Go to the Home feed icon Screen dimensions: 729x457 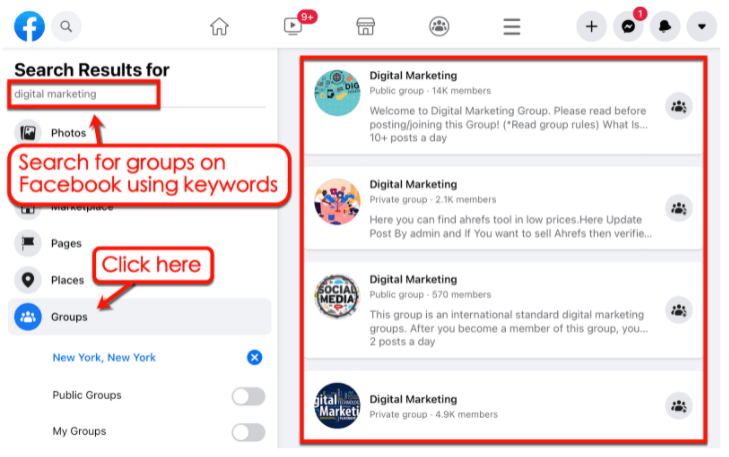point(219,26)
